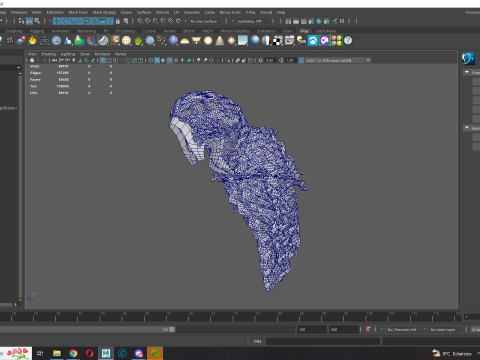Click the four colored dots shelf icon

click(x=336, y=41)
